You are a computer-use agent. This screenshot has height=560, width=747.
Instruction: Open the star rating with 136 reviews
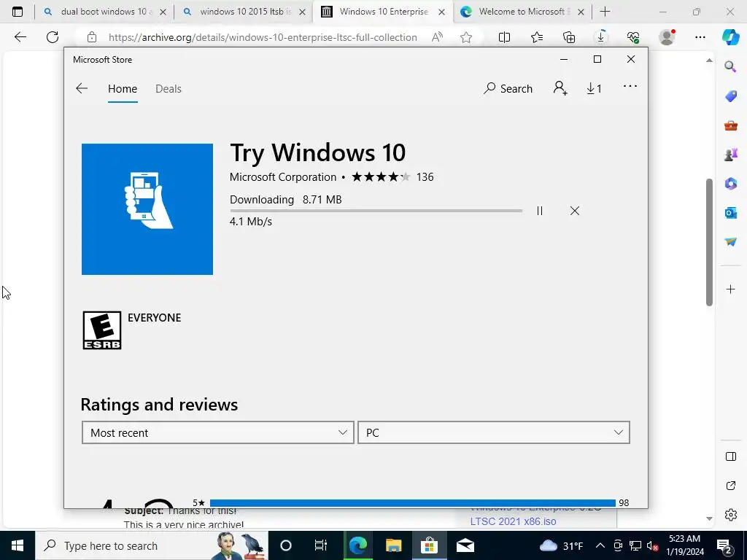392,177
